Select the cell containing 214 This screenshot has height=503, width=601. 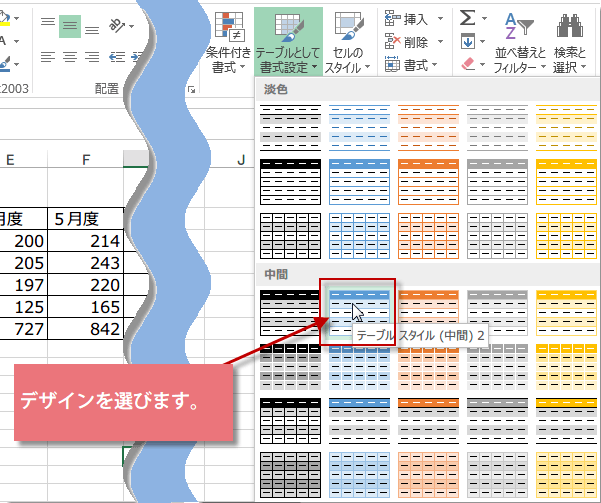coord(86,241)
